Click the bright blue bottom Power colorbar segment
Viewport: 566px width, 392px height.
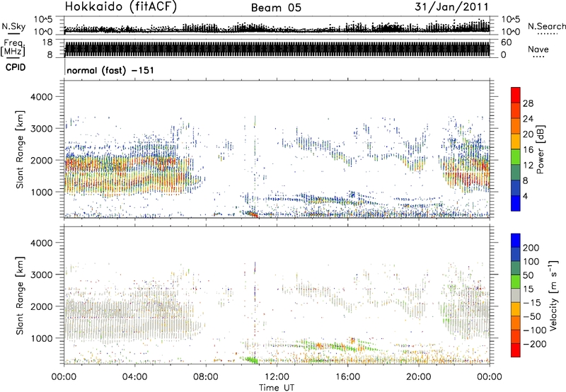516,203
